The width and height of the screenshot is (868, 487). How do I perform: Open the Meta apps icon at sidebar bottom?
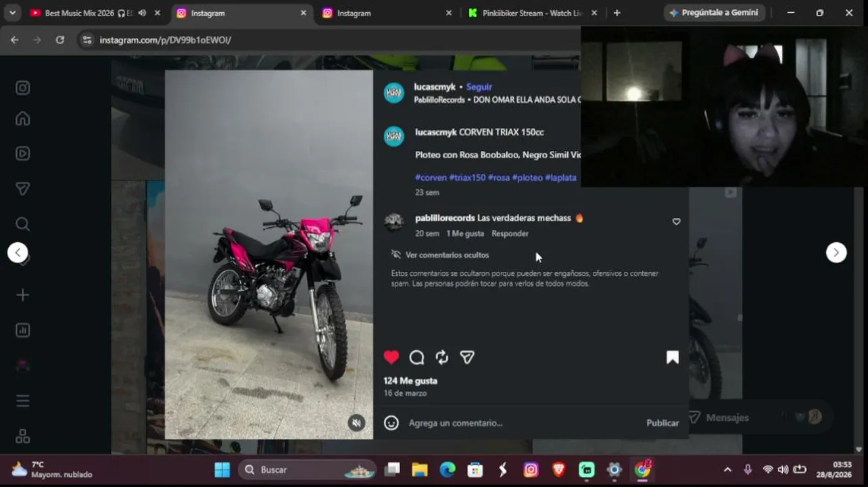coord(23,436)
